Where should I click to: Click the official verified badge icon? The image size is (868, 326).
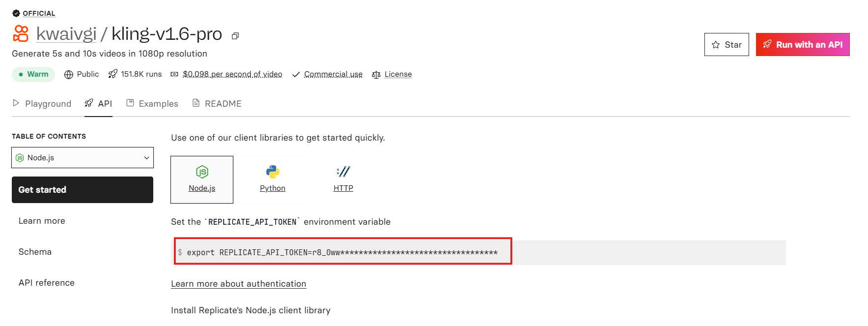pos(16,13)
